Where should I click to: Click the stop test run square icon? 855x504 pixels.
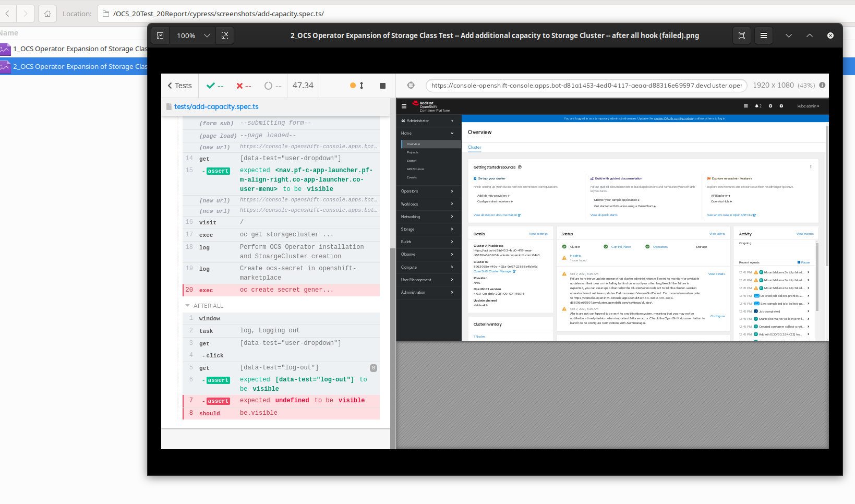[x=382, y=85]
